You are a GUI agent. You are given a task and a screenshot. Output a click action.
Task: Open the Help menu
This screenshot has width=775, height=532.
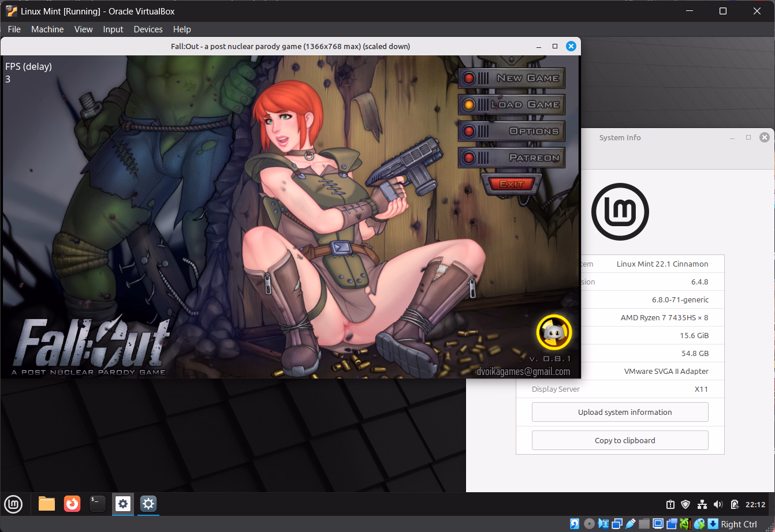click(x=182, y=29)
